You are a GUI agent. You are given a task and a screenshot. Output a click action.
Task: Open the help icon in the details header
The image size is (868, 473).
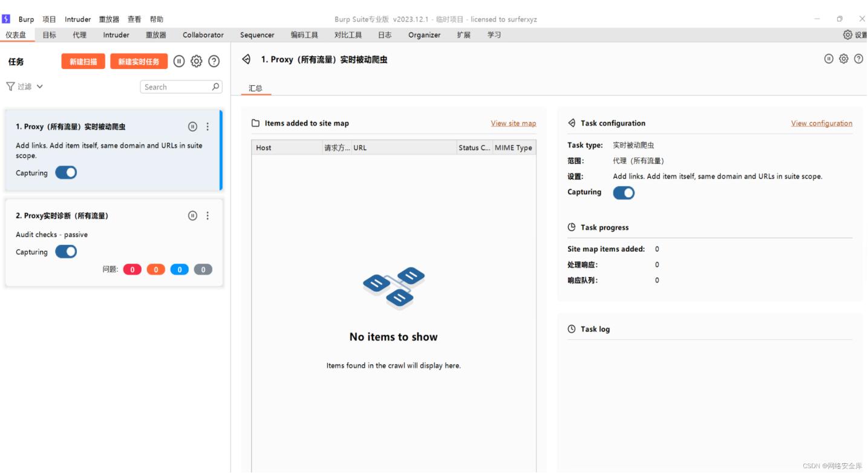pyautogui.click(x=858, y=59)
